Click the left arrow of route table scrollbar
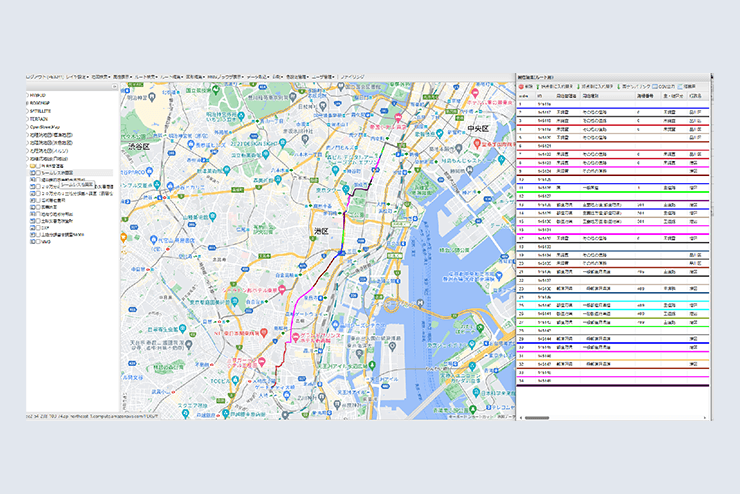Image resolution: width=740 pixels, height=494 pixels. 521,418
